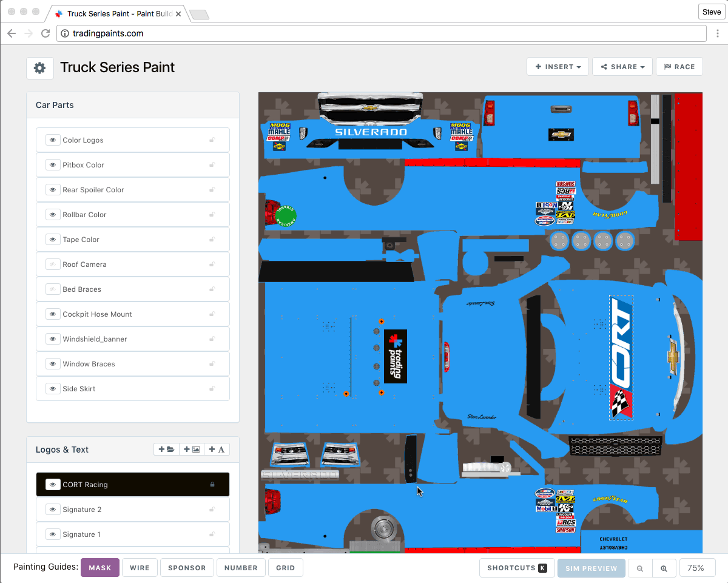Hide the Side Skirt part
Screen dimensions: 728x583
coord(53,389)
